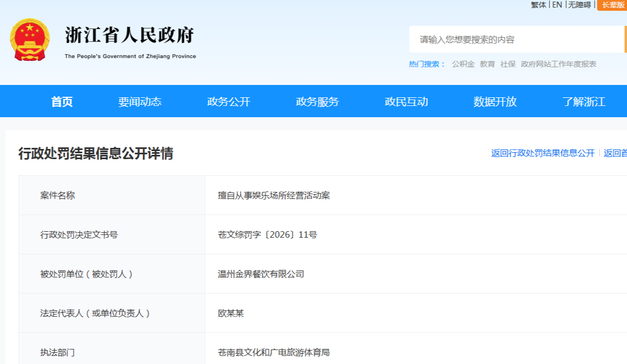
Task: Focus the search box 请输入您想要搜索的内容
Action: (516, 39)
